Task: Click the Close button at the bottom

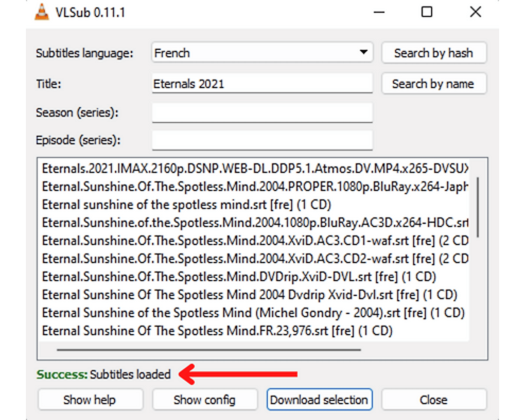Action: pyautogui.click(x=434, y=400)
